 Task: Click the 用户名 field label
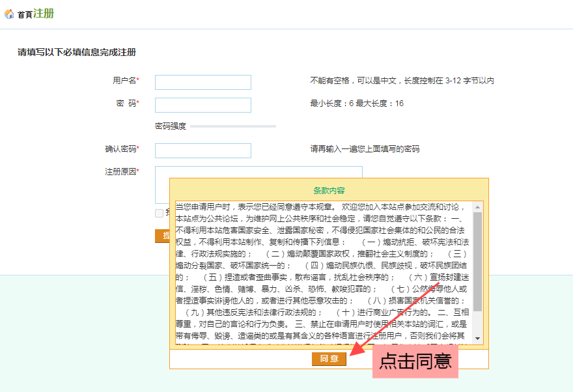click(x=125, y=81)
